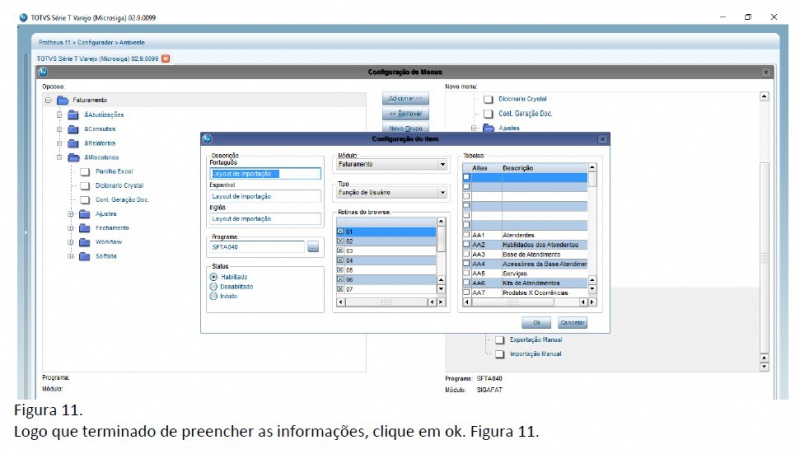This screenshot has height=454, width=800.
Task: Expand the Workflow folder node
Action: click(x=71, y=242)
